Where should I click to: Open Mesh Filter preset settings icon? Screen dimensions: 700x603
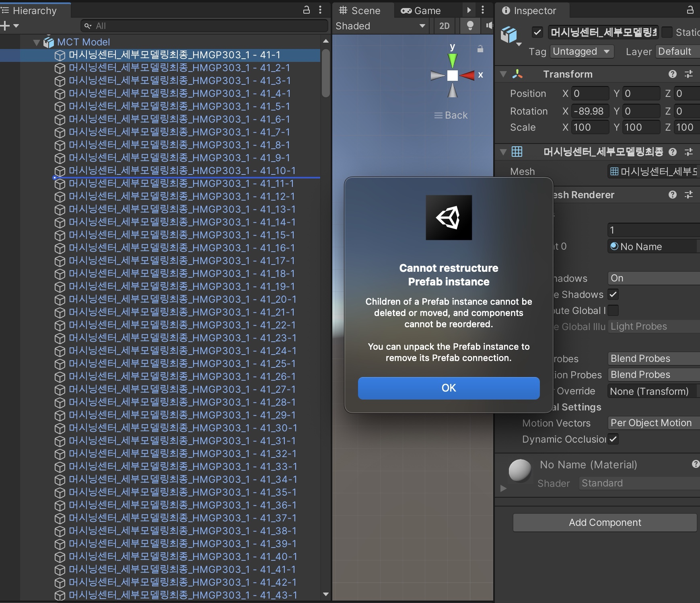pos(689,152)
